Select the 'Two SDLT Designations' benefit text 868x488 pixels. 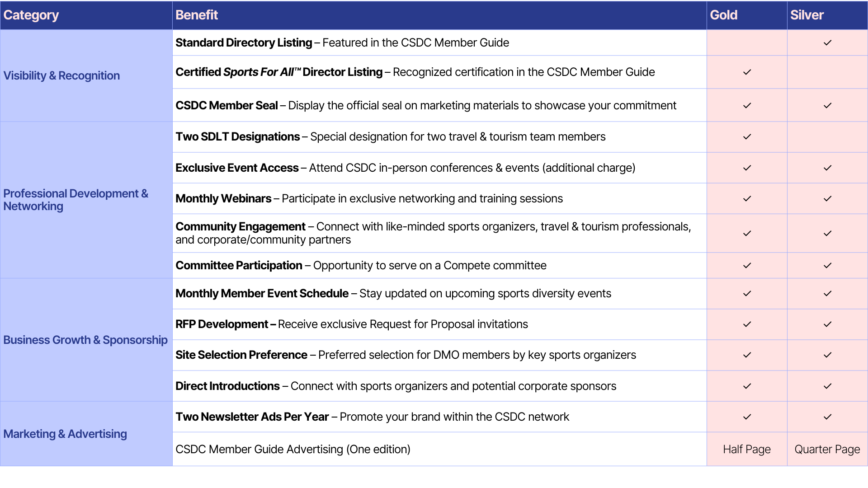pyautogui.click(x=238, y=137)
